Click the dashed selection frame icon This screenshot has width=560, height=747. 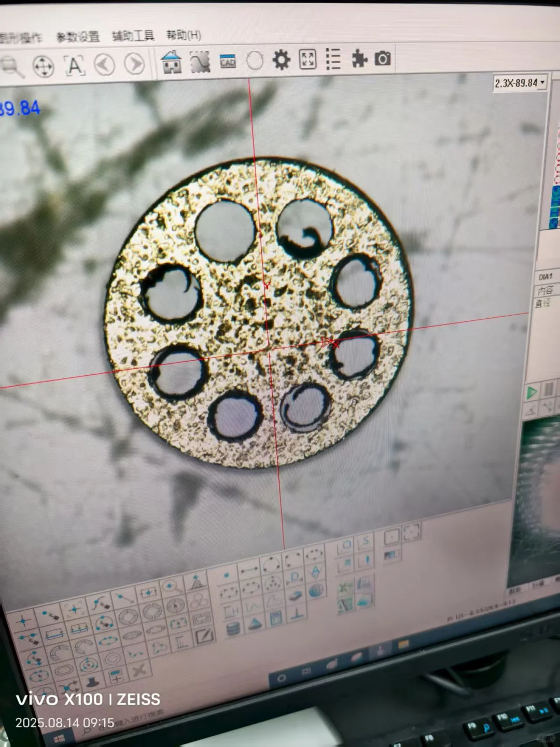click(411, 531)
